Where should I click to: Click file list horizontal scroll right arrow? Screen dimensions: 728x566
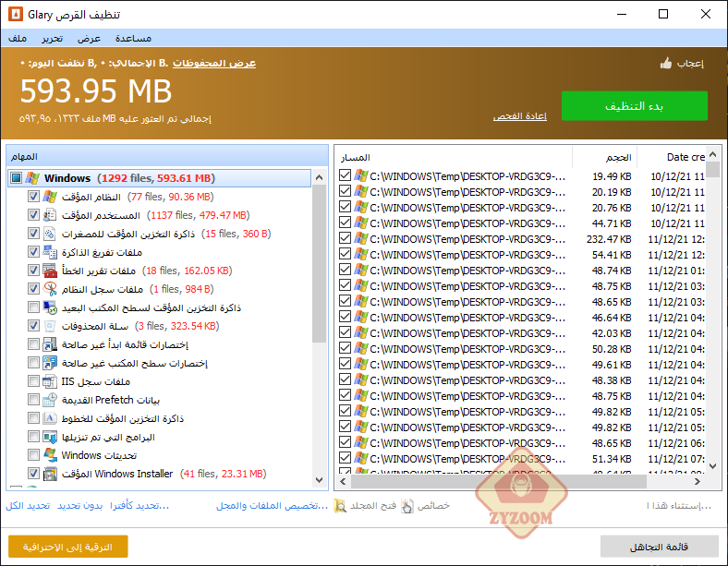pyautogui.click(x=698, y=482)
